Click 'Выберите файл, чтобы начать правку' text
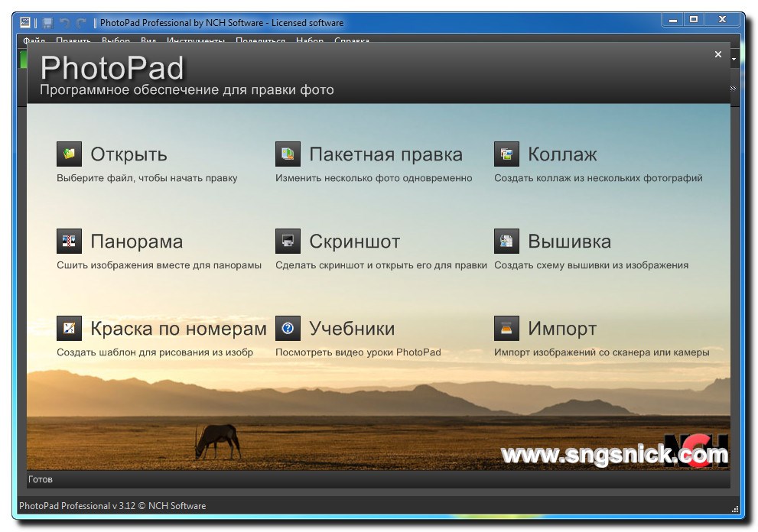The image size is (758, 532). (147, 178)
